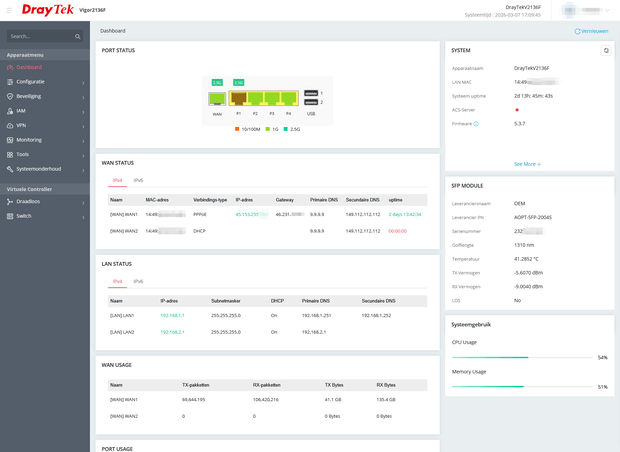Expand the Configuratie menu chevron
The width and height of the screenshot is (620, 452).
pos(83,83)
